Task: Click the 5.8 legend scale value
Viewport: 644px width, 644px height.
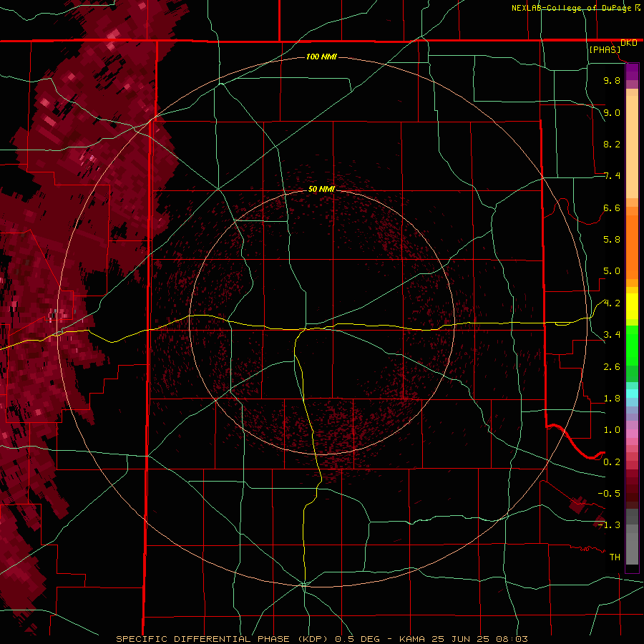Action: pyautogui.click(x=612, y=240)
